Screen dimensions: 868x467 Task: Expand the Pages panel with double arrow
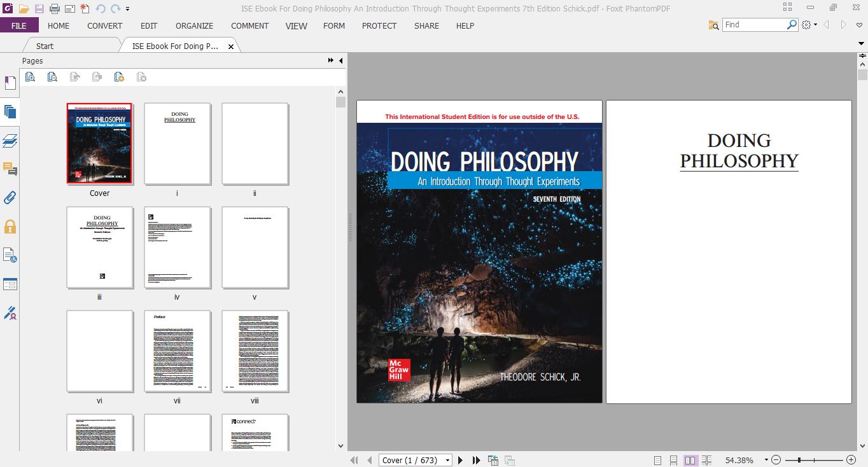click(331, 60)
